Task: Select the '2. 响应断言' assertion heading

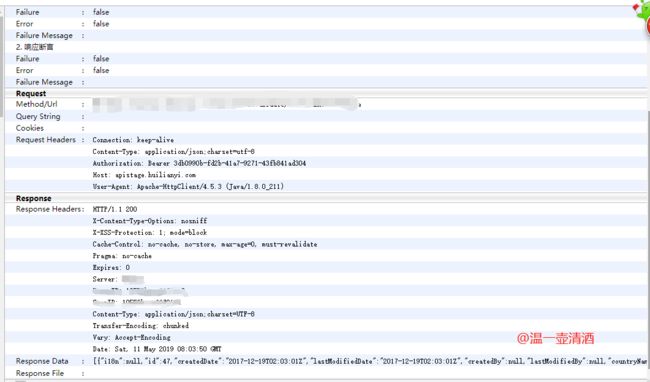Action: click(34, 47)
